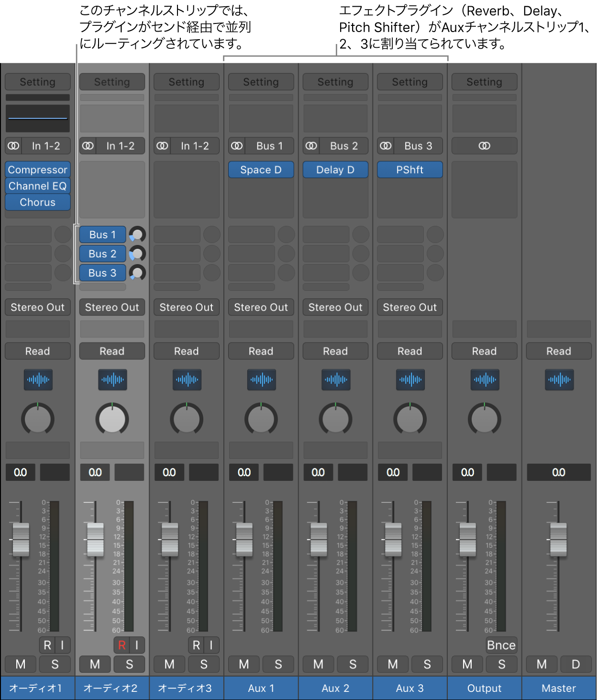Open the Space D reverb plug-in slot
Viewport: 597px width, 700px height.
261,170
